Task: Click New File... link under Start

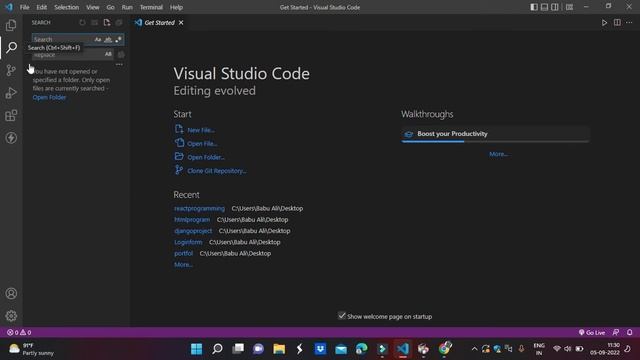Action: 201,130
